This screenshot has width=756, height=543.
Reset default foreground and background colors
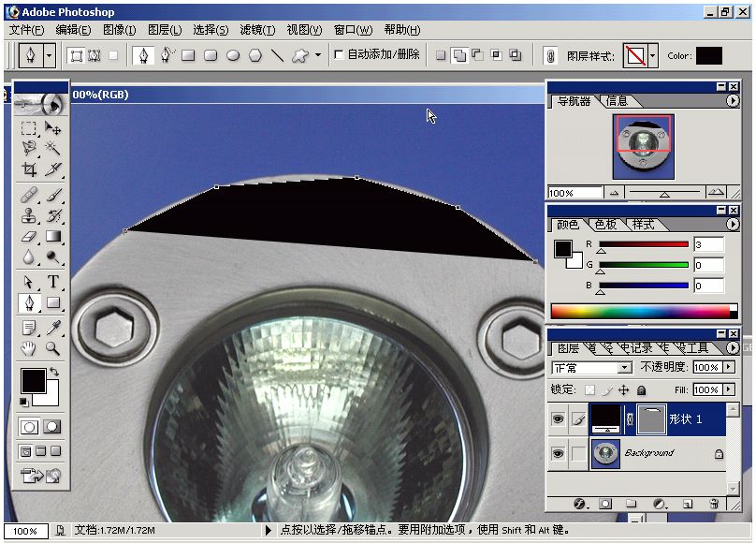tap(23, 402)
